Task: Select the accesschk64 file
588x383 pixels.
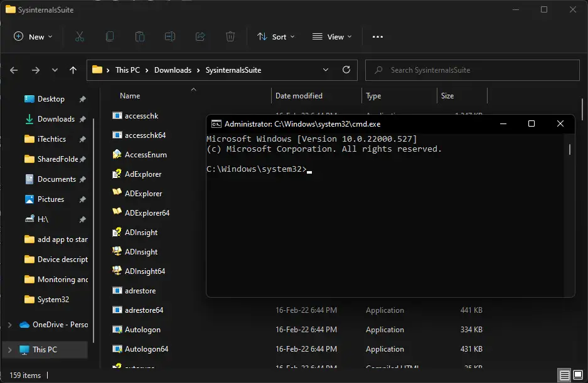Action: (x=145, y=135)
